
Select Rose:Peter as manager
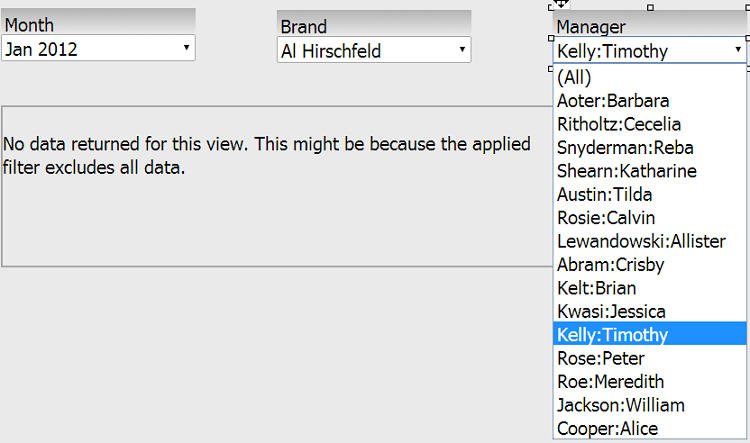(600, 358)
